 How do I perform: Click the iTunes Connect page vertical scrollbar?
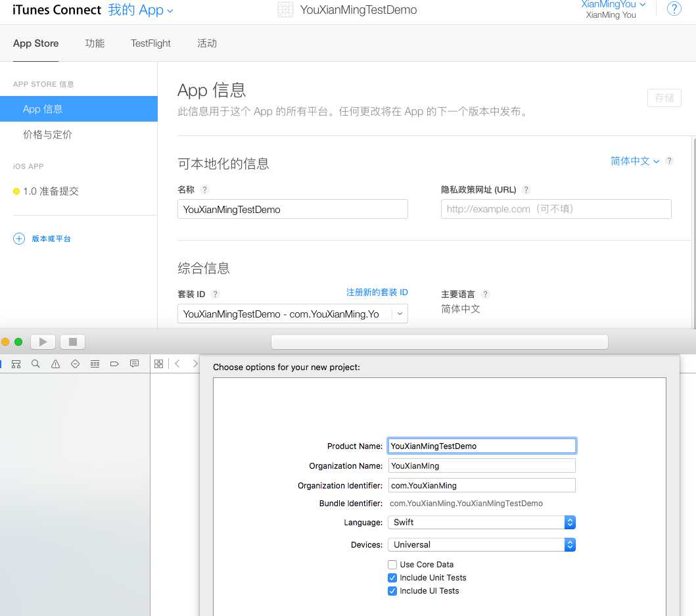pos(694,233)
